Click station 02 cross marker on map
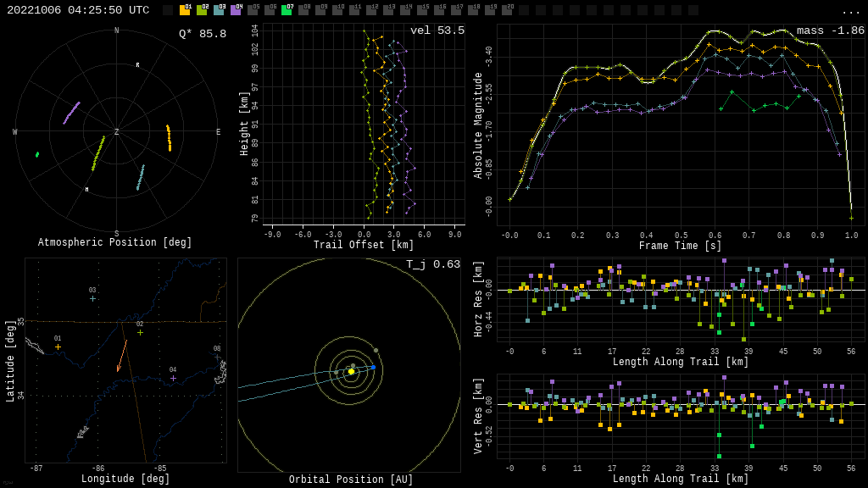868x488 pixels. pyautogui.click(x=140, y=332)
